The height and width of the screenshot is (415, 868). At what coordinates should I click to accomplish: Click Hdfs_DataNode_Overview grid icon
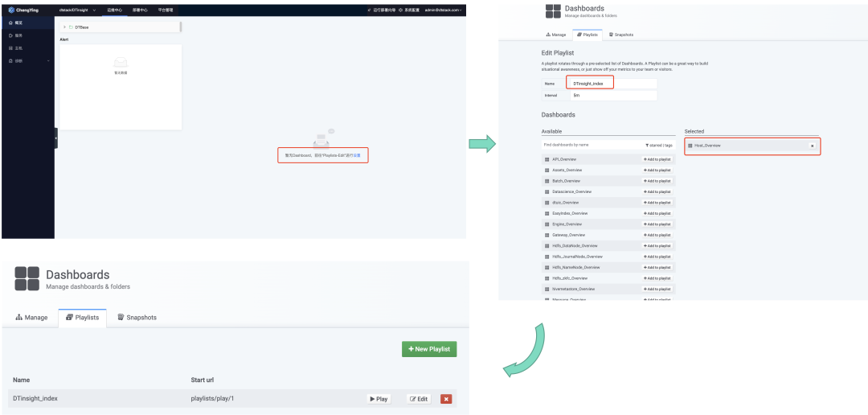point(547,245)
